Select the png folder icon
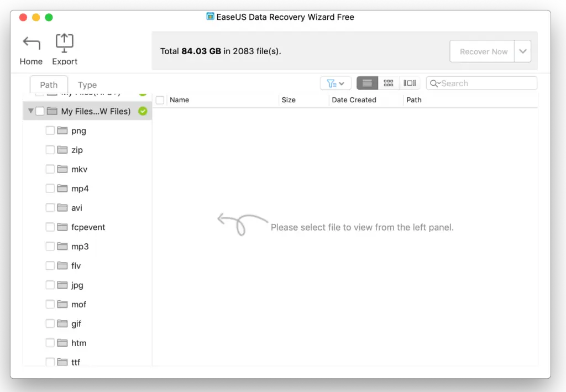This screenshot has width=566, height=392. point(62,130)
